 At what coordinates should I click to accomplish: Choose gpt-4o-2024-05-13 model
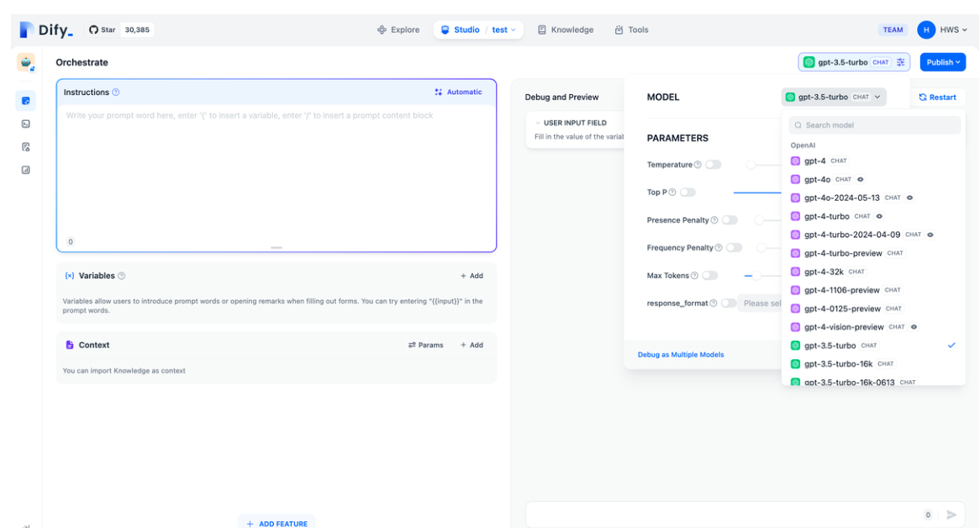[873, 198]
